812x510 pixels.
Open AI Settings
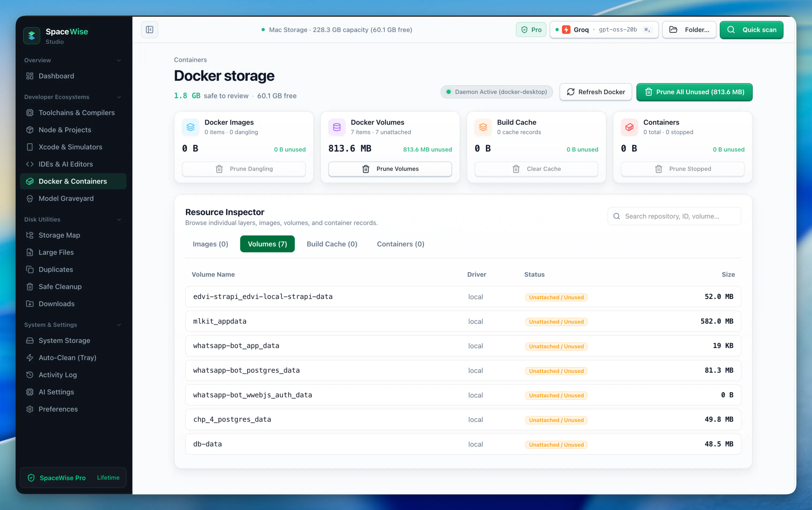(x=73, y=392)
